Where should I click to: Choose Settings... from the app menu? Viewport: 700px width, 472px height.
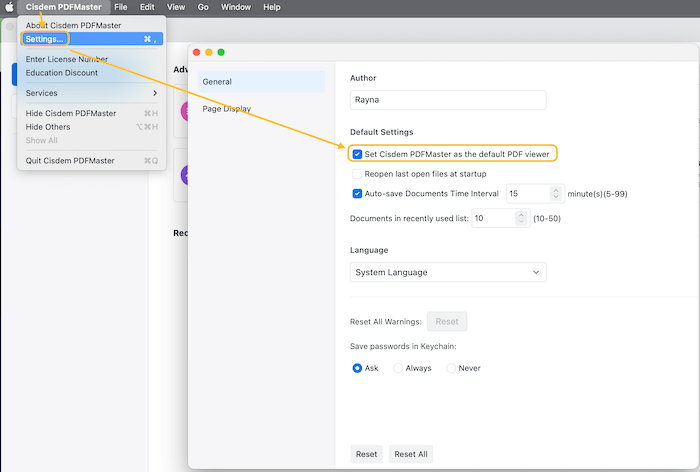[45, 39]
